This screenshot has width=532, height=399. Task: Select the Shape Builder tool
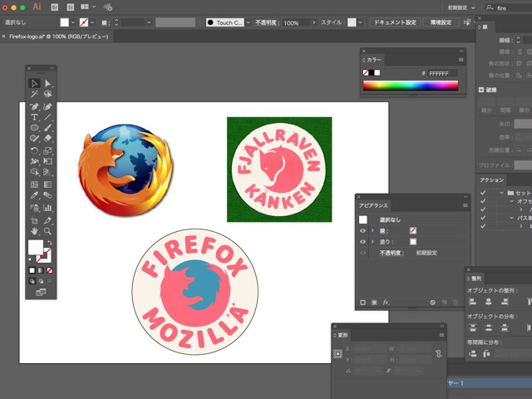point(34,172)
